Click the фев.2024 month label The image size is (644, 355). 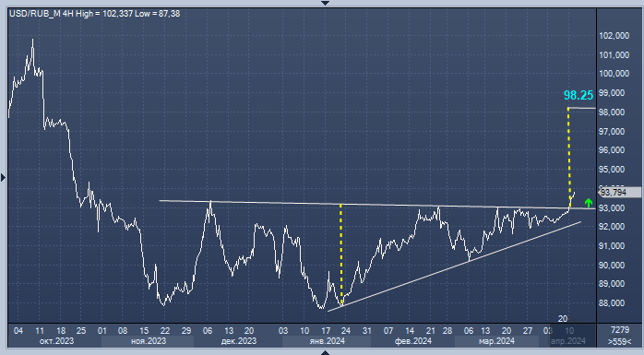click(413, 341)
